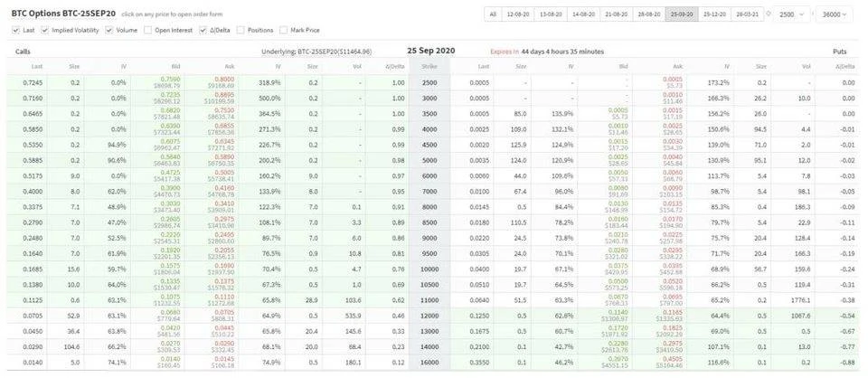Image resolution: width=868 pixels, height=378 pixels.
Task: Switch to the 12-08-20 expiry tab
Action: click(x=519, y=14)
